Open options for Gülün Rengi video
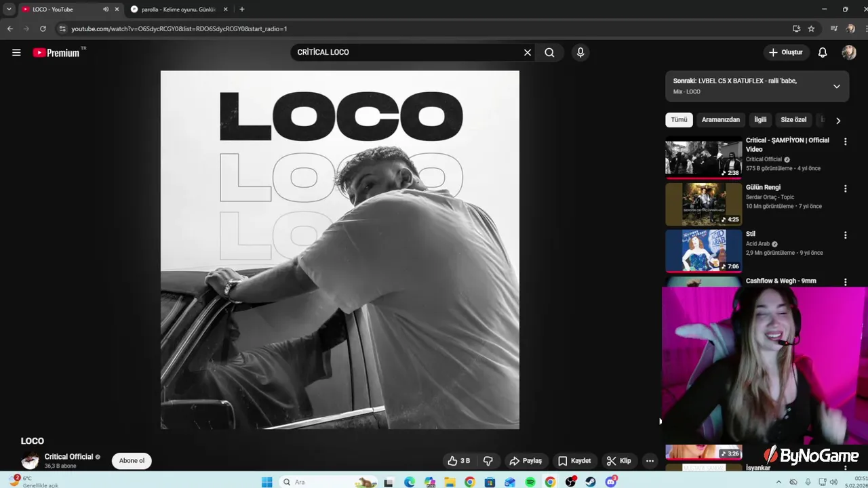This screenshot has width=868, height=488. point(845,188)
